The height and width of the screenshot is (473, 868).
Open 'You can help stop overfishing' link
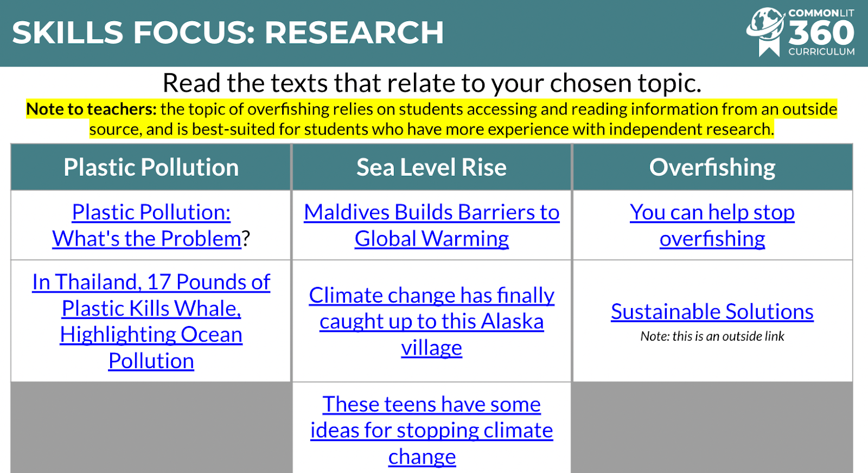(712, 225)
